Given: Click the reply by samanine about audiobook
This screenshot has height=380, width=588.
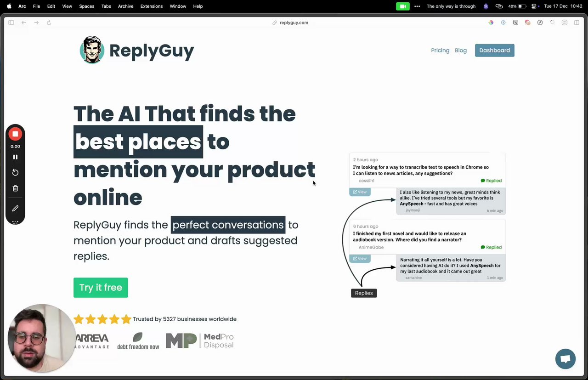Looking at the screenshot, I should [x=451, y=267].
